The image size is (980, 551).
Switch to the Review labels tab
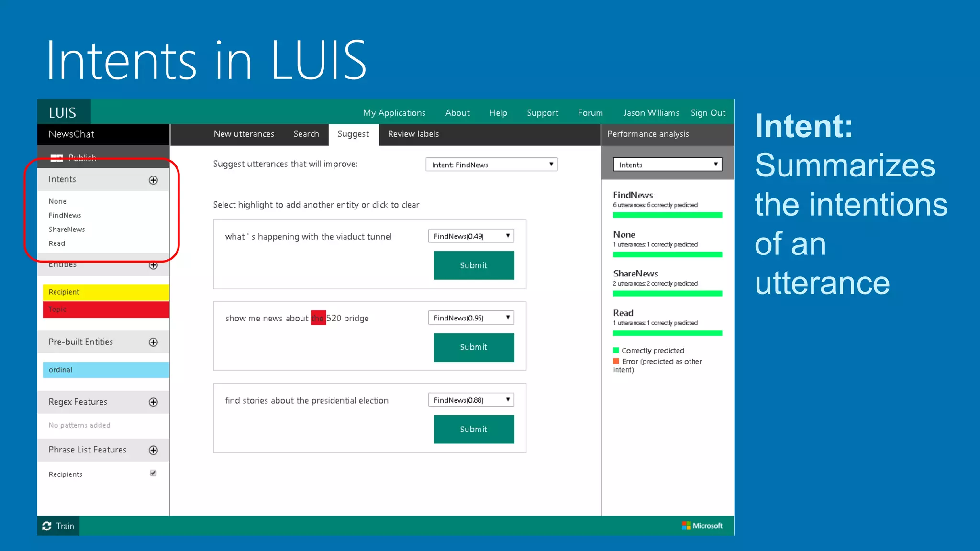(x=413, y=134)
